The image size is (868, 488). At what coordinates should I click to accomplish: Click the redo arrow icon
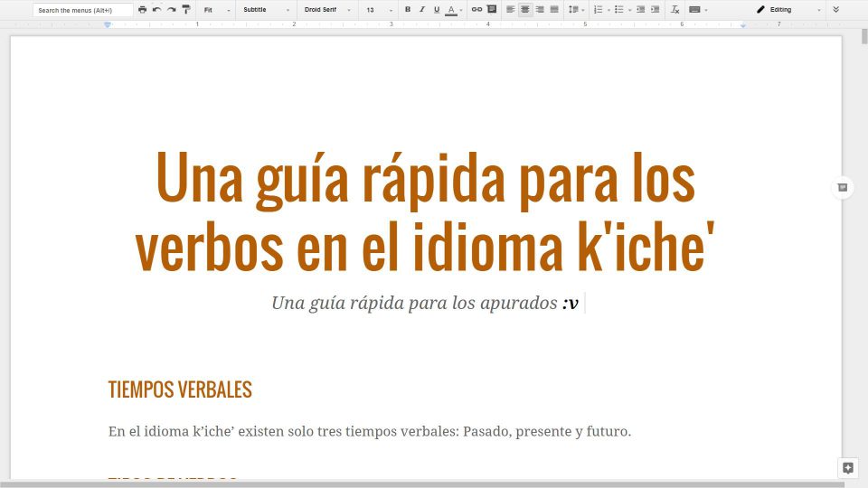point(171,10)
